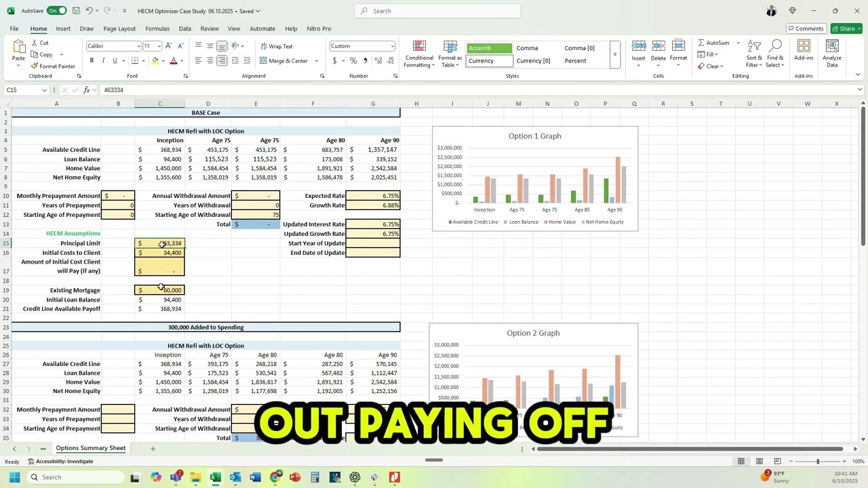868x488 pixels.
Task: Save the workbook with the floppy icon
Action: tap(75, 11)
